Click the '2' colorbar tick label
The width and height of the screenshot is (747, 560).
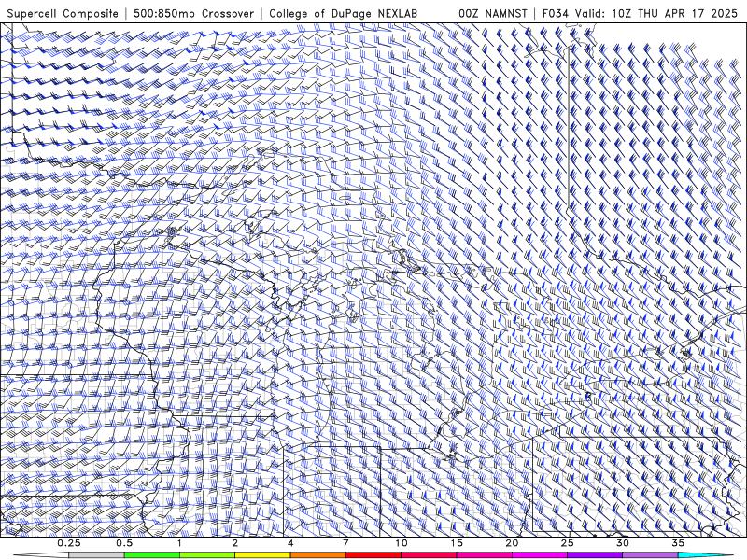(x=235, y=543)
